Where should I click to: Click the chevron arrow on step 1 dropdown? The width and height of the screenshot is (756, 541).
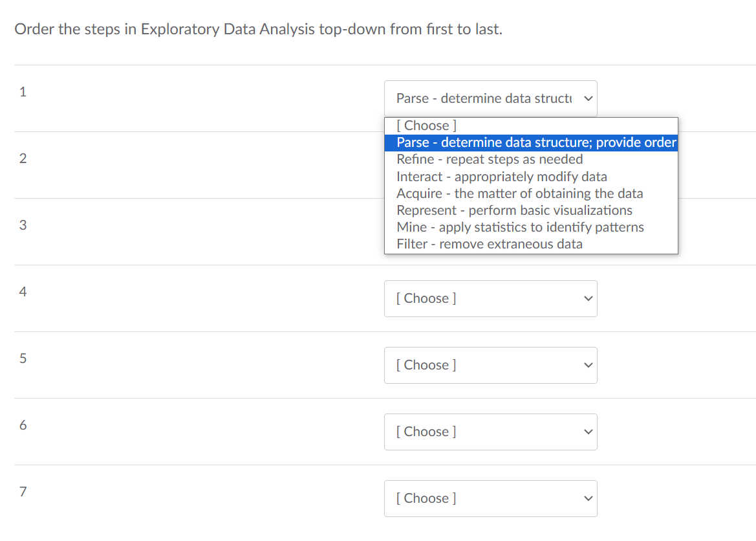point(588,98)
